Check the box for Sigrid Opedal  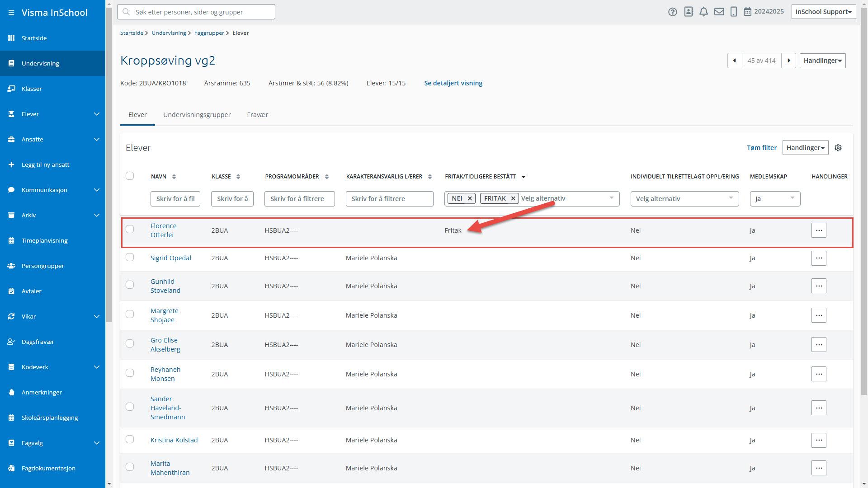(130, 258)
